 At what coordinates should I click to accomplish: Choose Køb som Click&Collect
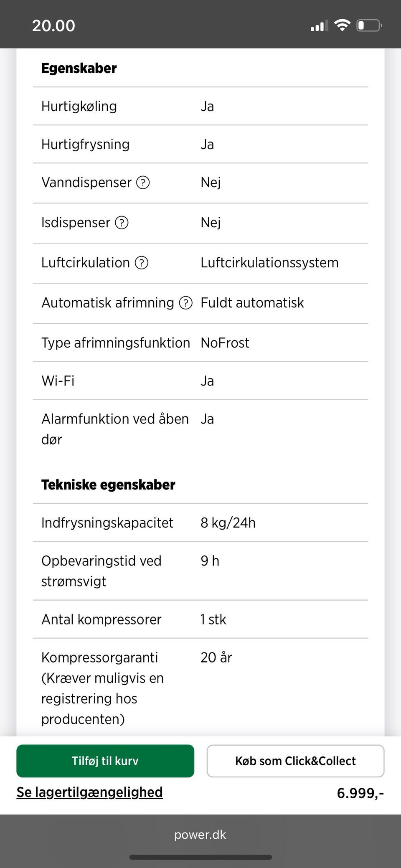[x=295, y=761]
